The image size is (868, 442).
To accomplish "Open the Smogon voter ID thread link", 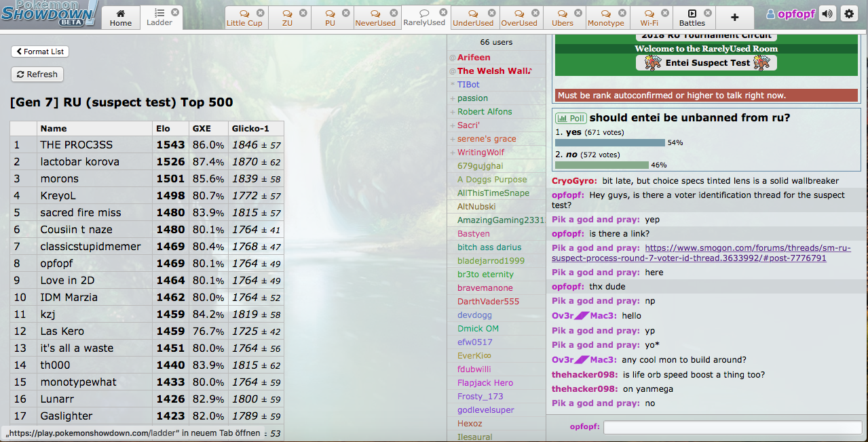I will click(x=701, y=253).
